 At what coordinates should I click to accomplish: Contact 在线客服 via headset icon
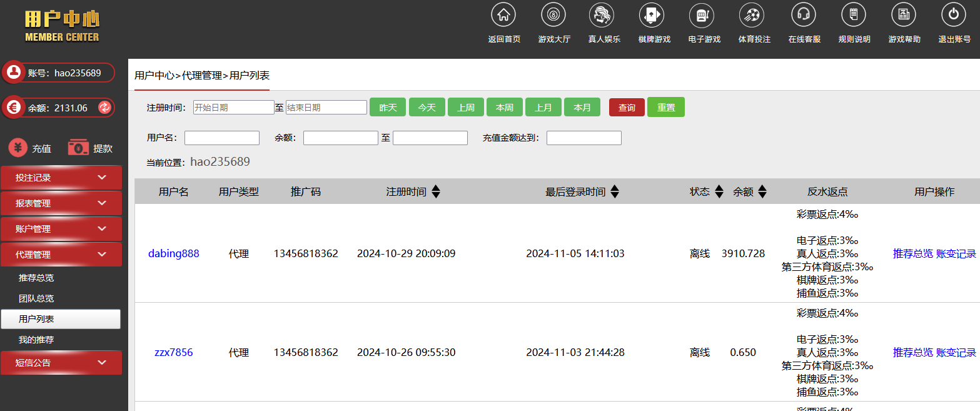click(x=804, y=15)
